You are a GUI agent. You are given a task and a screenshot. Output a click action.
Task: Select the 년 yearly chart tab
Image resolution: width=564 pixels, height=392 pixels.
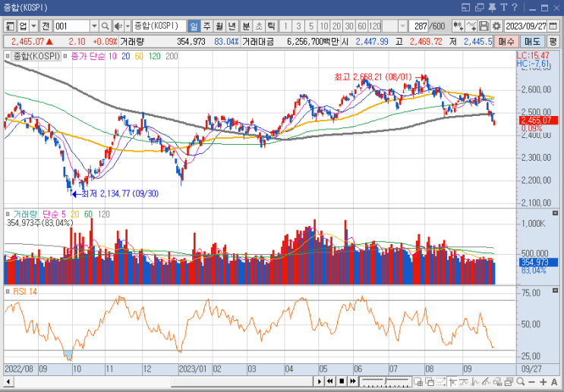233,26
